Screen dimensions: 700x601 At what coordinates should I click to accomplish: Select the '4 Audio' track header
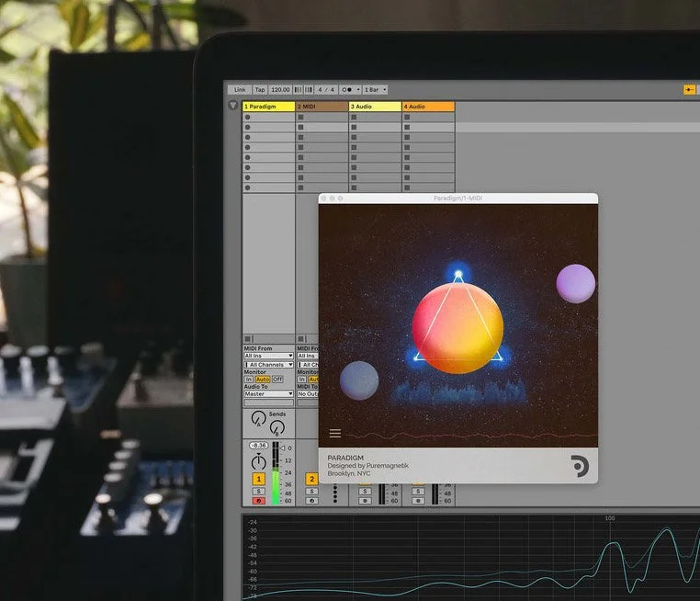pos(428,107)
